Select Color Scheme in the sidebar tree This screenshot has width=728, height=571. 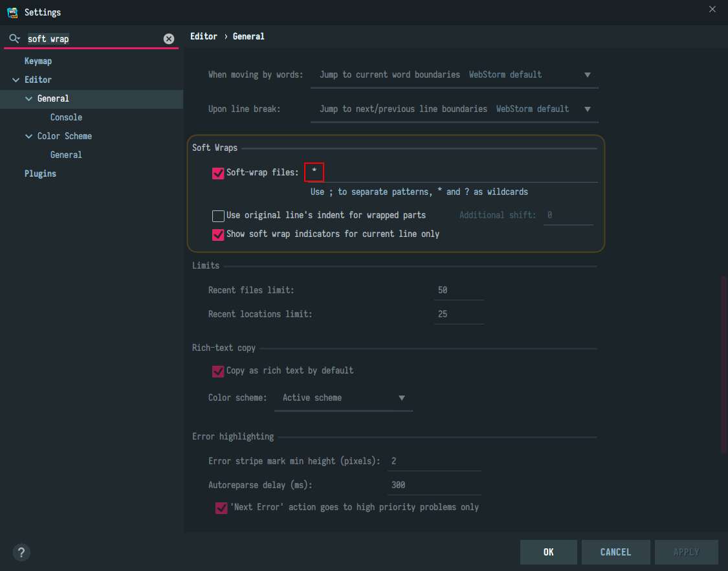pos(65,136)
